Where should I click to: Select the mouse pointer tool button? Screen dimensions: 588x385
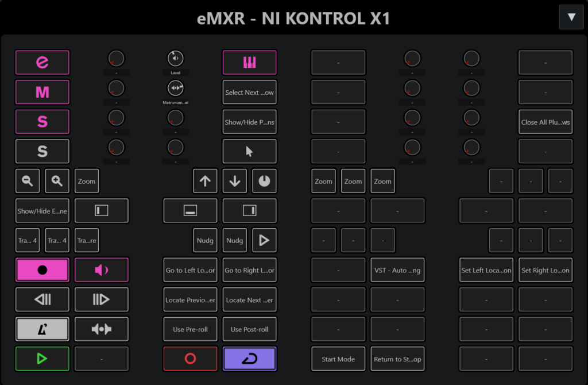tap(249, 151)
